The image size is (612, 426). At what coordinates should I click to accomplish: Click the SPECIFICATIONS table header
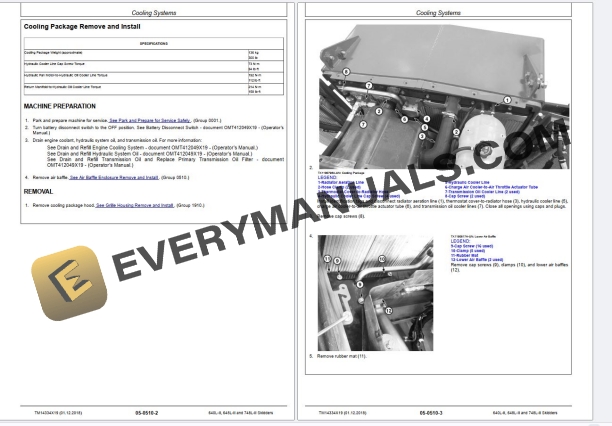153,44
